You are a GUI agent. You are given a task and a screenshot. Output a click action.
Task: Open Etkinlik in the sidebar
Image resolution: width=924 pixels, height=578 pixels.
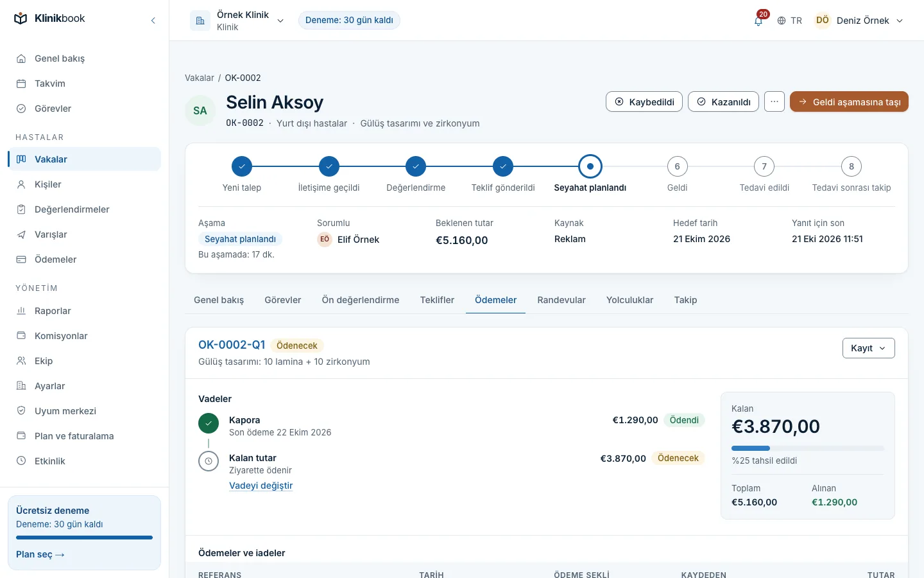(84, 461)
